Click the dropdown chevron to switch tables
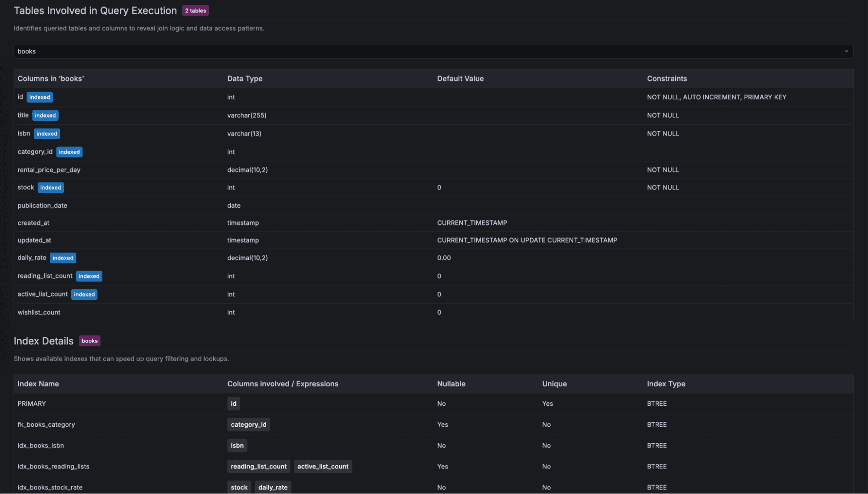This screenshot has width=868, height=494. point(846,51)
